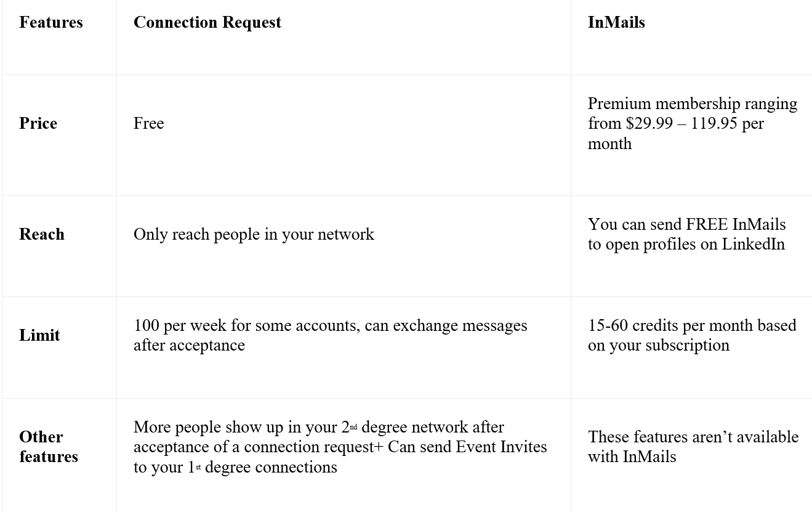Screen dimensions: 812x512
Task: Click the InMails column header
Action: point(616,22)
